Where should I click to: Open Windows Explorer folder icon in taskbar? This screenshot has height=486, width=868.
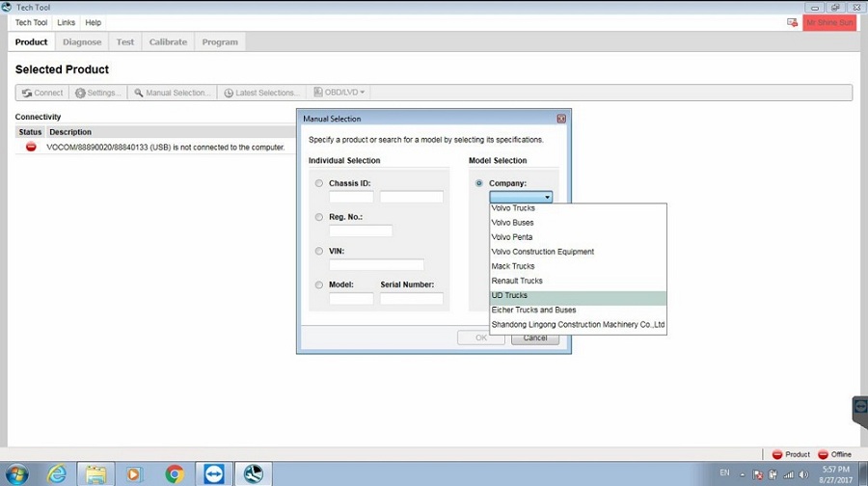tap(96, 473)
